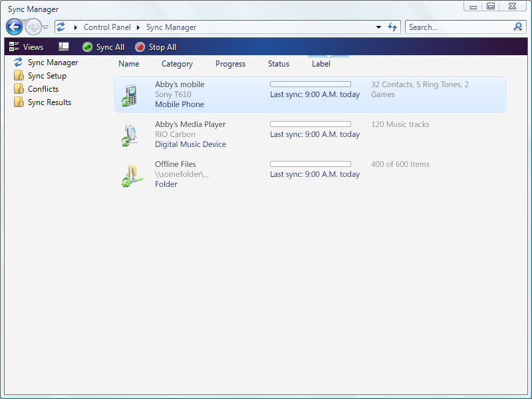The image size is (532, 399).
Task: Toggle the preview pane layout icon
Action: click(64, 47)
